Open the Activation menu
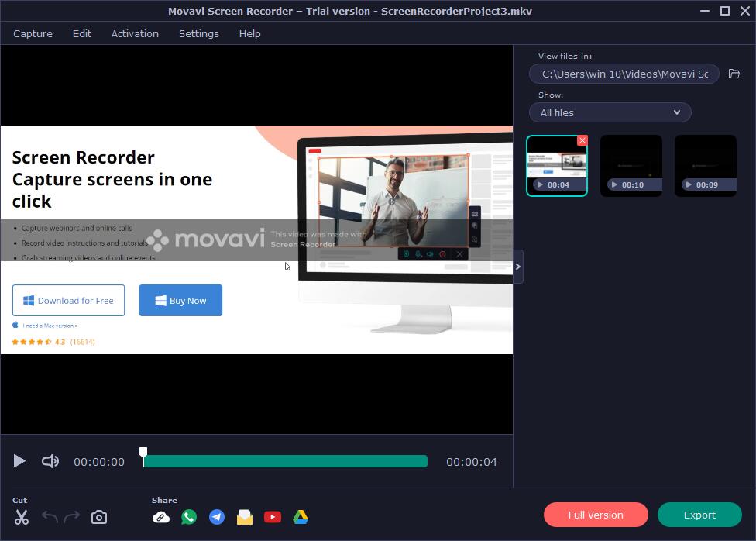This screenshot has width=756, height=541. 135,34
